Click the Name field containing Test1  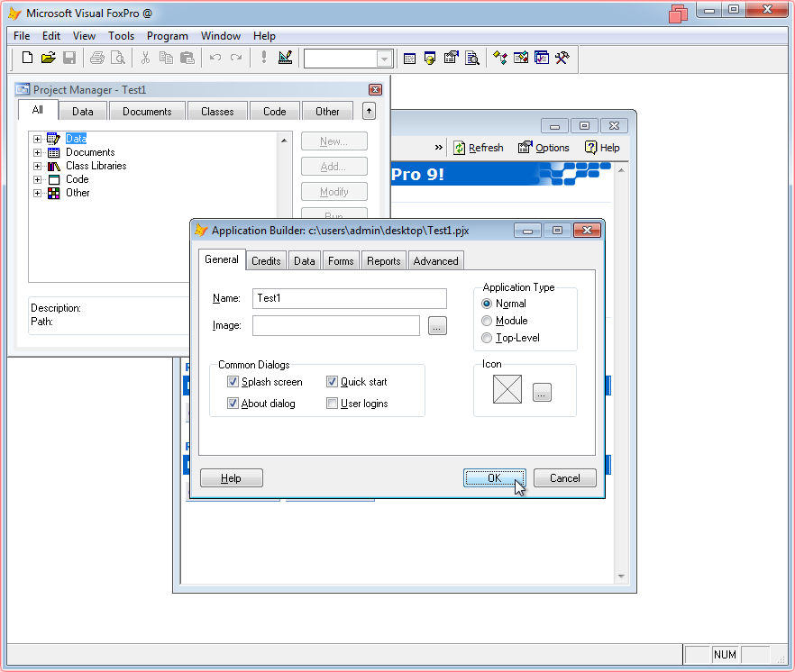[350, 298]
